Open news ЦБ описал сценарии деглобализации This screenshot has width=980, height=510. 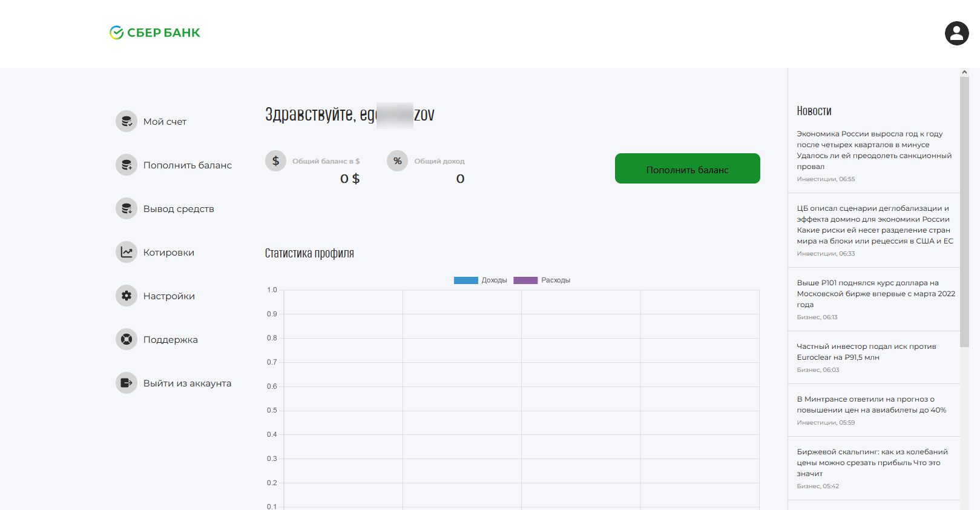pyautogui.click(x=875, y=225)
